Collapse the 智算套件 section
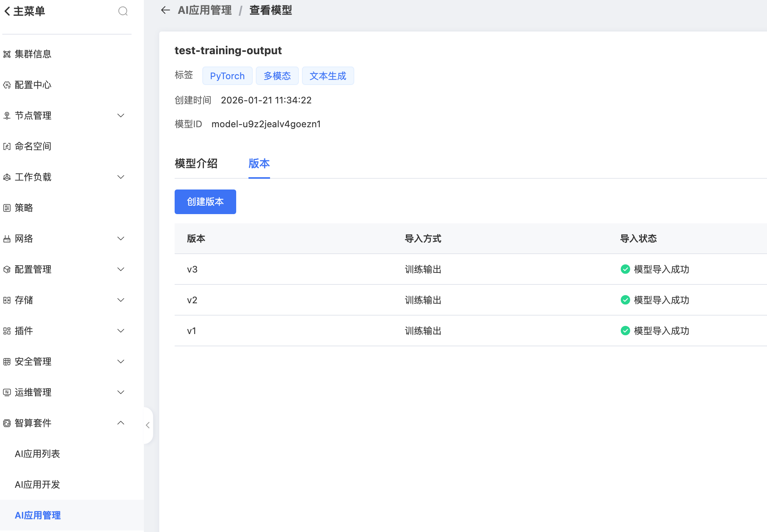Screen dimensions: 767x532 pyautogui.click(x=120, y=423)
